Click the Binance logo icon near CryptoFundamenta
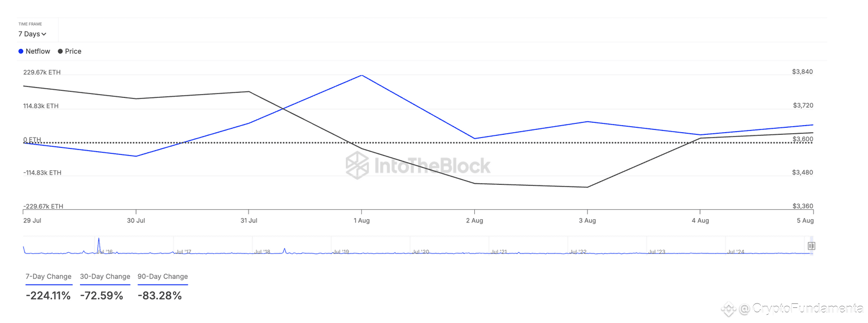 click(728, 309)
